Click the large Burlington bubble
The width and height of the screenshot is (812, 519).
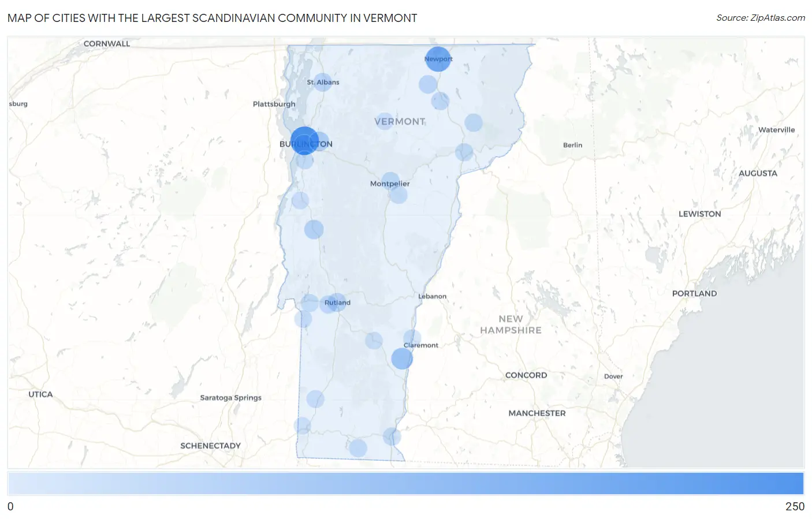[x=304, y=140]
